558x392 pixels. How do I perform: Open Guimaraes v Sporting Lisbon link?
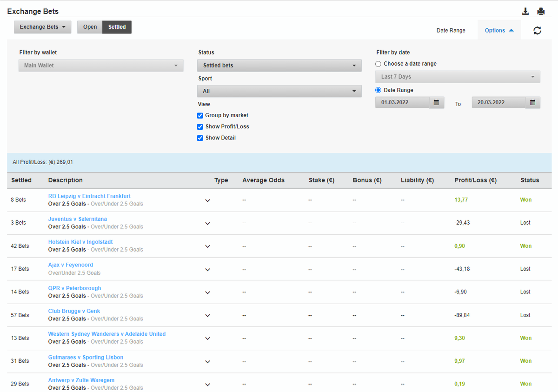click(x=86, y=358)
